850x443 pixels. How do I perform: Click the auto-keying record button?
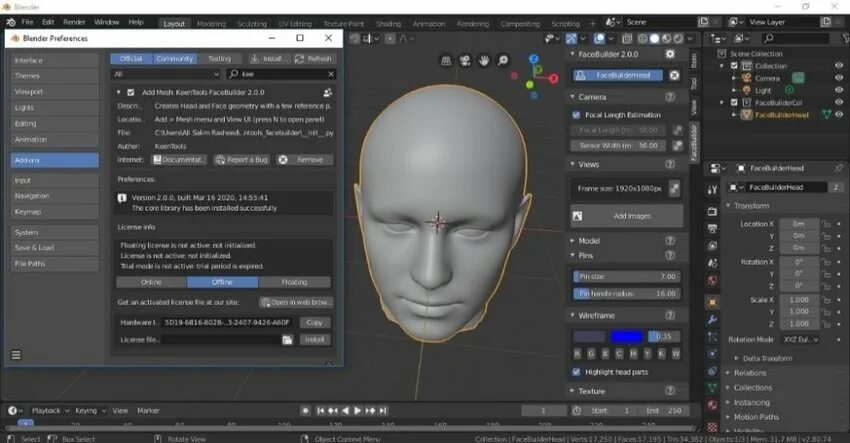point(305,410)
